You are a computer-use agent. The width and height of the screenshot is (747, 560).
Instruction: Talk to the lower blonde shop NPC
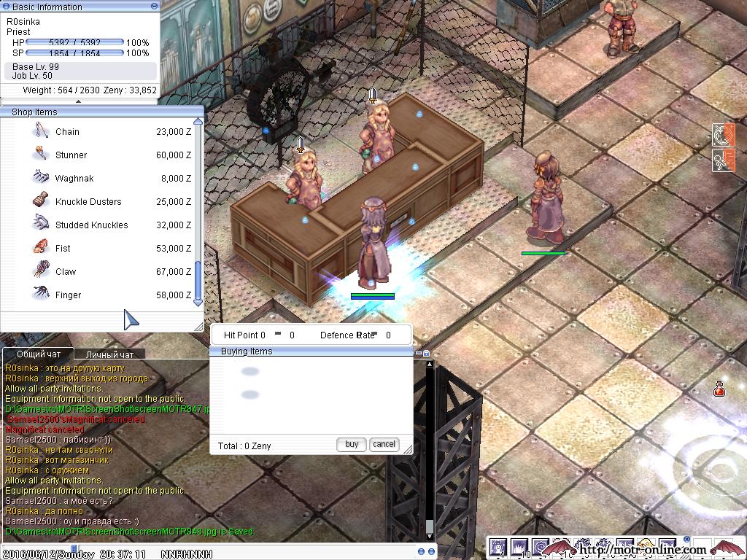click(x=304, y=180)
